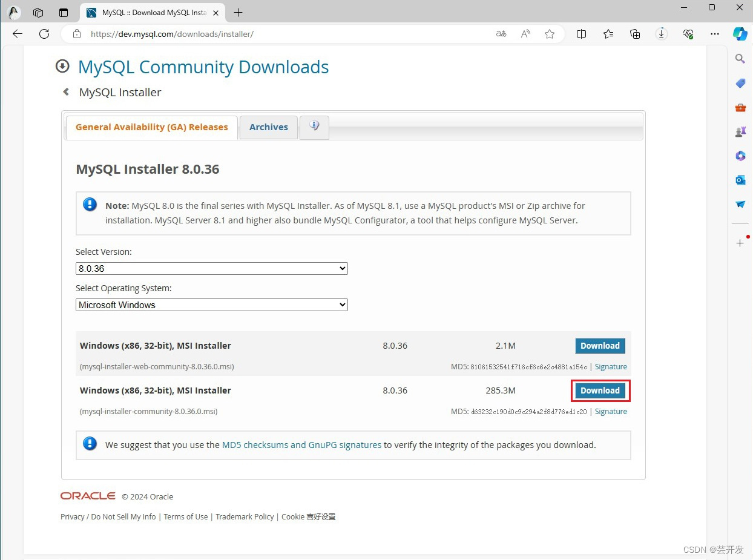The image size is (753, 560).
Task: Click the browser back arrow
Action: pos(18,34)
